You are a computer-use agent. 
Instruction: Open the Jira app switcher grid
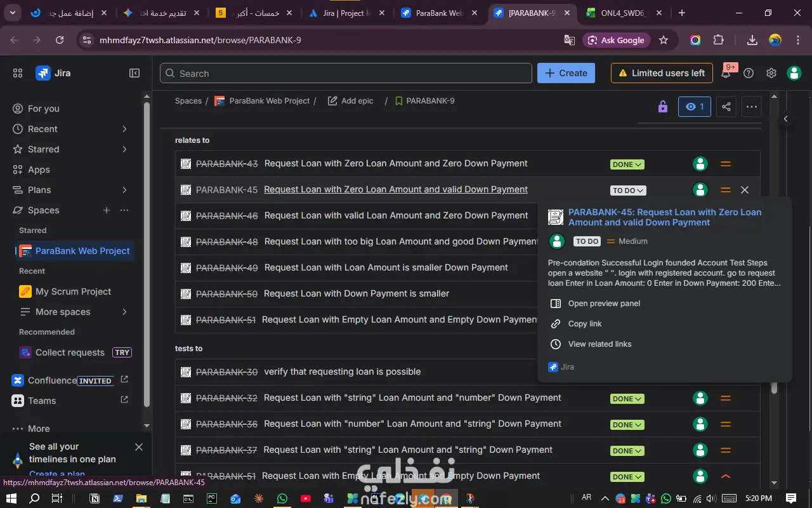(18, 73)
